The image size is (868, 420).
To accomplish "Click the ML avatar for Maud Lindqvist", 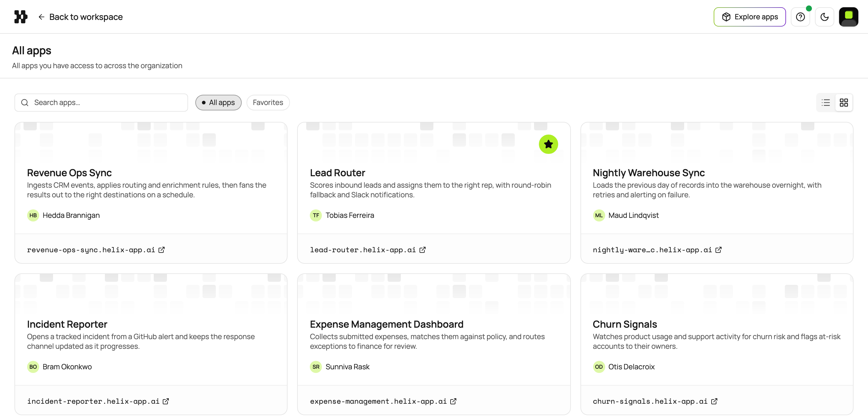I will pos(599,215).
